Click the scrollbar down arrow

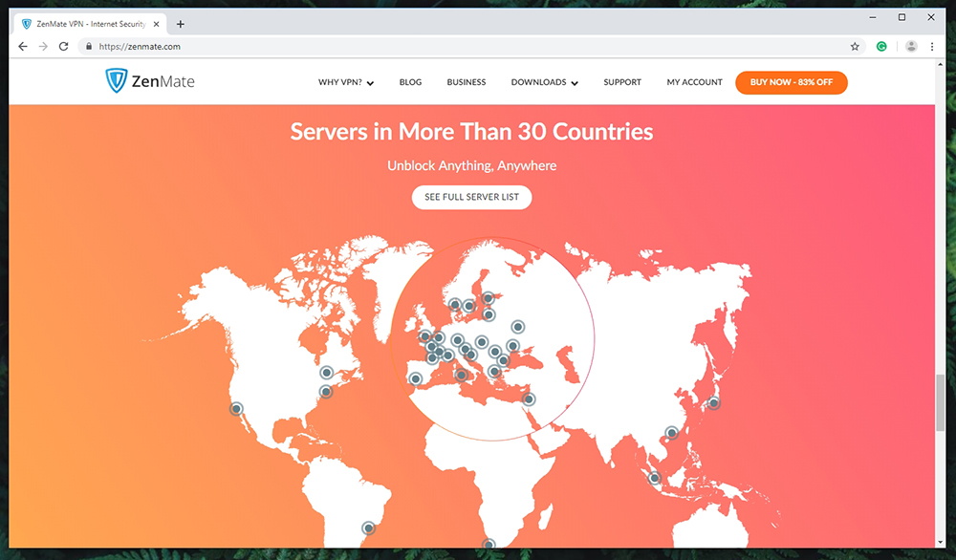tap(940, 543)
